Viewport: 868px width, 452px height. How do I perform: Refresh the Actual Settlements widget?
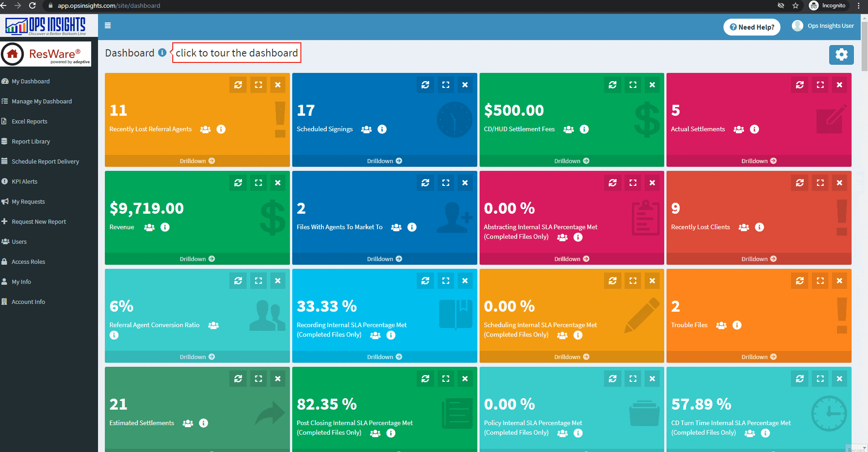799,84
